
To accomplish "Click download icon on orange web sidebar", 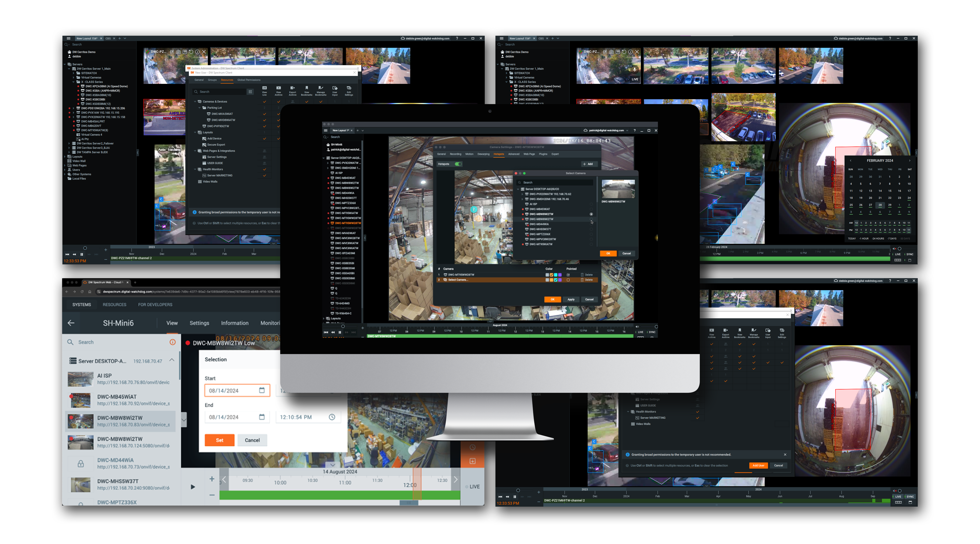I will pos(473,461).
